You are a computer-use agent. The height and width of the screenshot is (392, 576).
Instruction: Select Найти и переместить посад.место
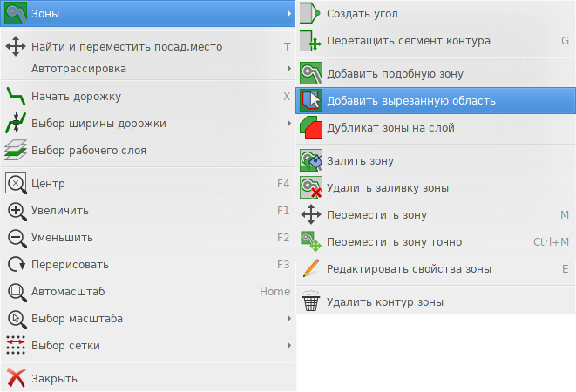pos(148,47)
